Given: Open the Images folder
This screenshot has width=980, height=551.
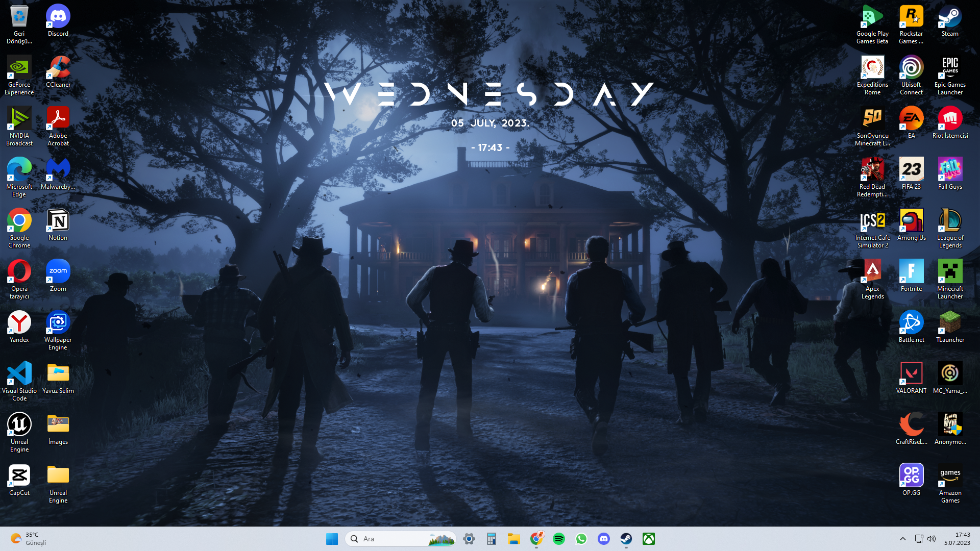Looking at the screenshot, I should 58,430.
